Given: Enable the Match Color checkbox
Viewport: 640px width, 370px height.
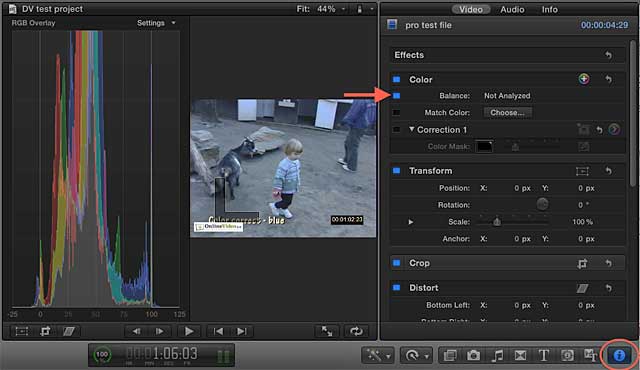Looking at the screenshot, I should 396,113.
